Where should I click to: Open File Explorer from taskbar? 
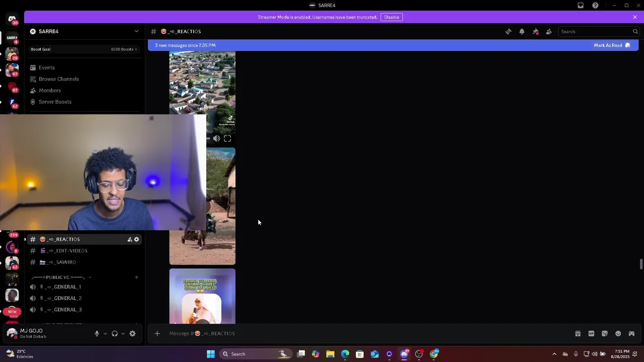(330, 354)
